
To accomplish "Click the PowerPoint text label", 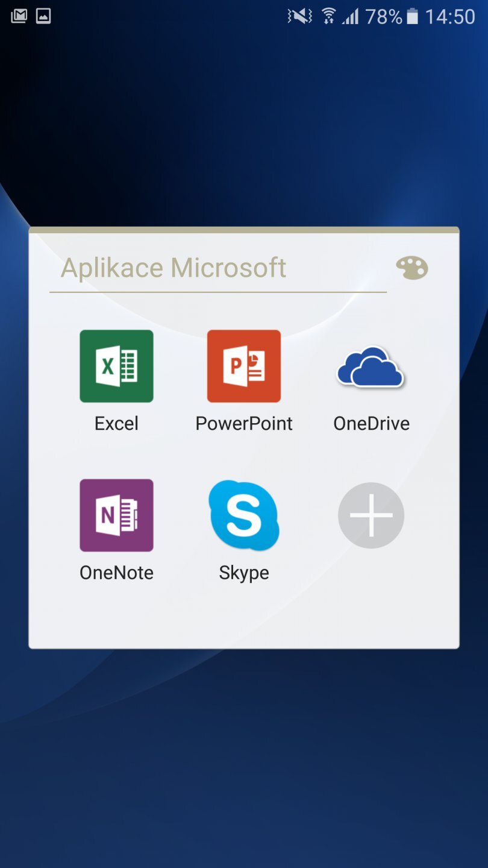I will tap(244, 424).
